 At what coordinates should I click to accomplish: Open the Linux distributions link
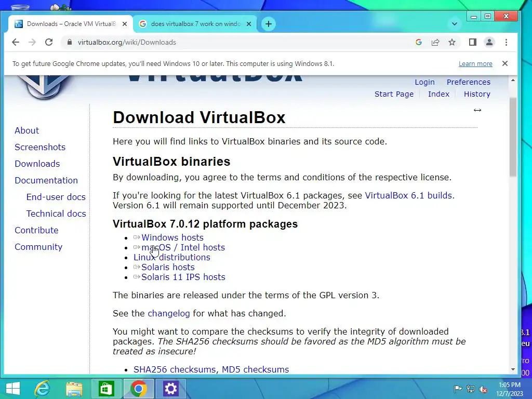point(171,257)
